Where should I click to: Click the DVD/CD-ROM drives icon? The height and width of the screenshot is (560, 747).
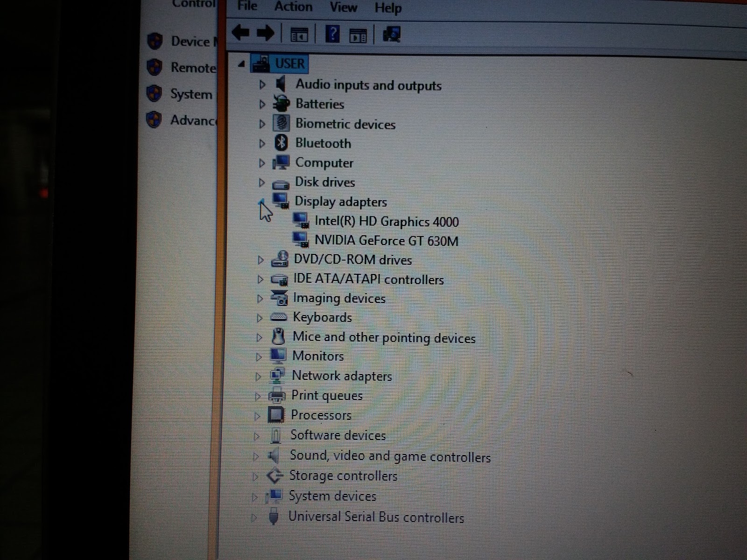280,259
